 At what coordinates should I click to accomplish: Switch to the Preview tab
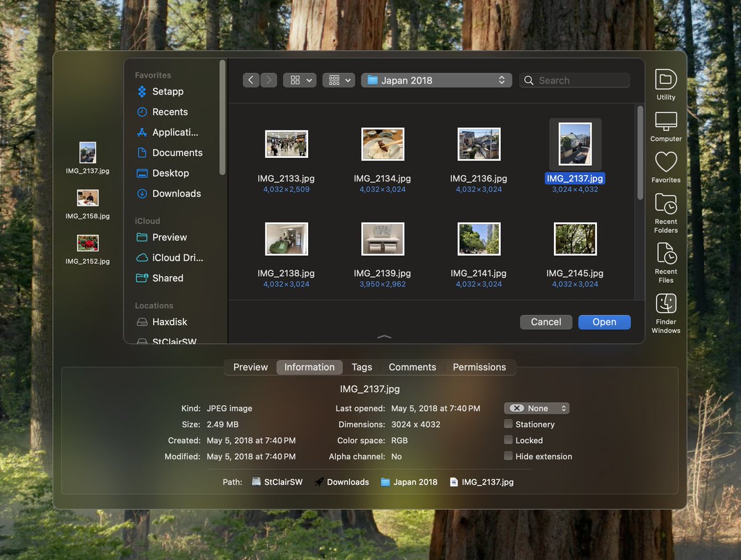[x=251, y=367]
